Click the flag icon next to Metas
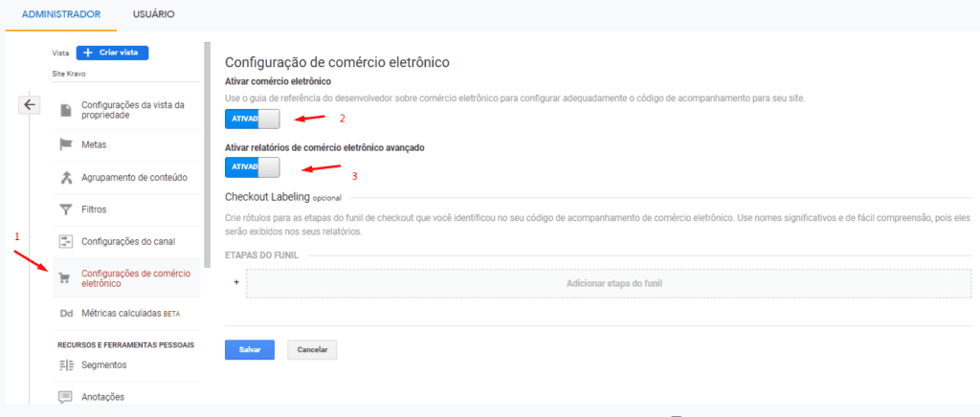This screenshot has width=980, height=417. tap(66, 144)
